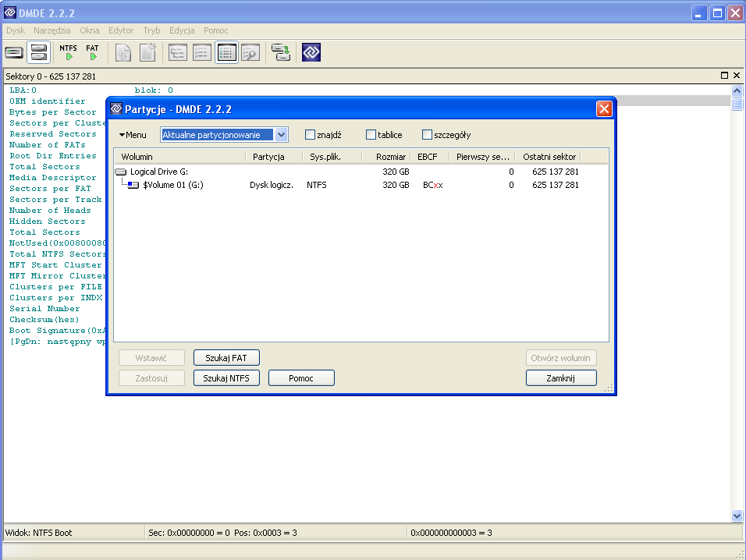Click NTFS in the Sys.plik. column
The image size is (746, 560).
coord(316,185)
